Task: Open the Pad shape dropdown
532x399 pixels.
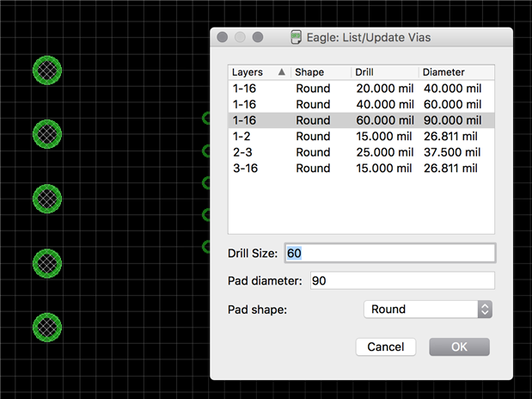Action: 427,309
